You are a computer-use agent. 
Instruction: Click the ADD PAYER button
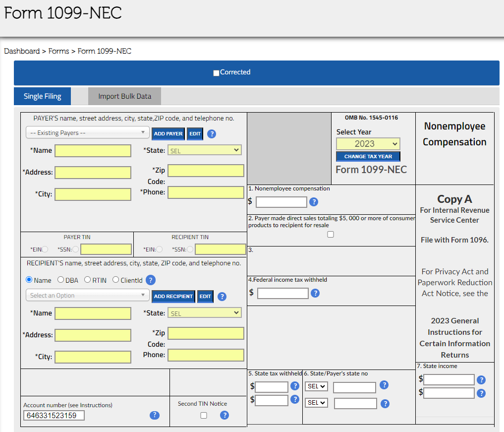point(168,133)
